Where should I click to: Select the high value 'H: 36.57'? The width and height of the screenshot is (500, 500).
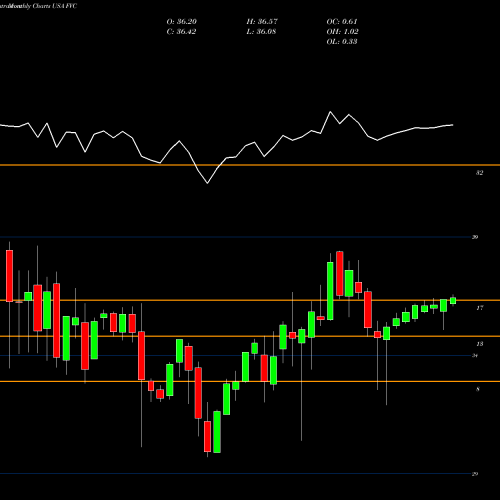tap(262, 22)
